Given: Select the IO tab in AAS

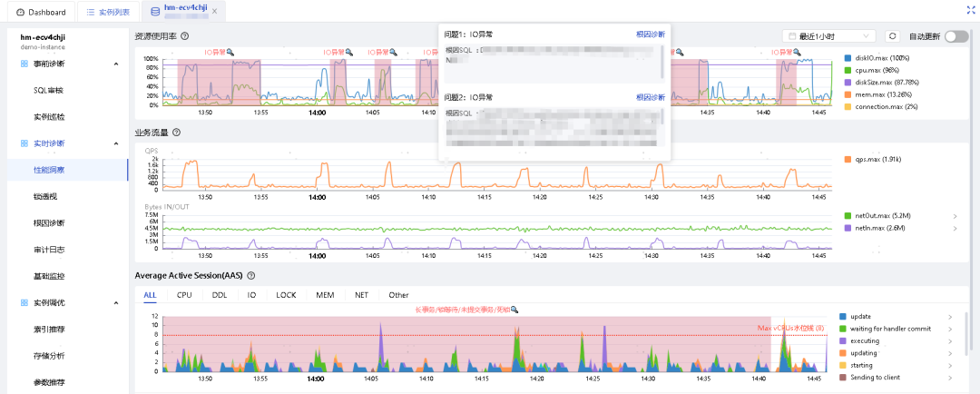Looking at the screenshot, I should pos(251,294).
